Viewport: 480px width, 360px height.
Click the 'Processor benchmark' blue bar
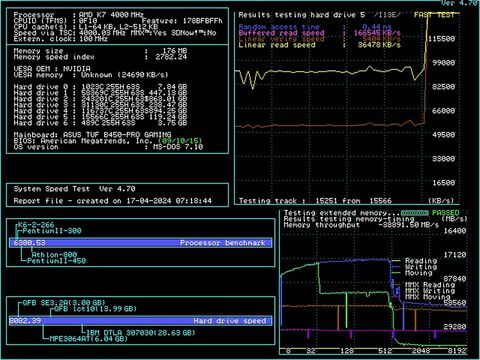click(x=141, y=243)
